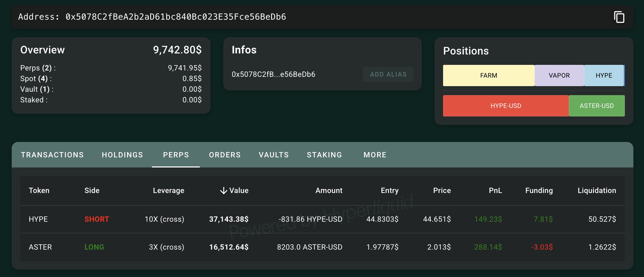Sort table by Leverage column header
644x277 pixels.
(x=168, y=191)
